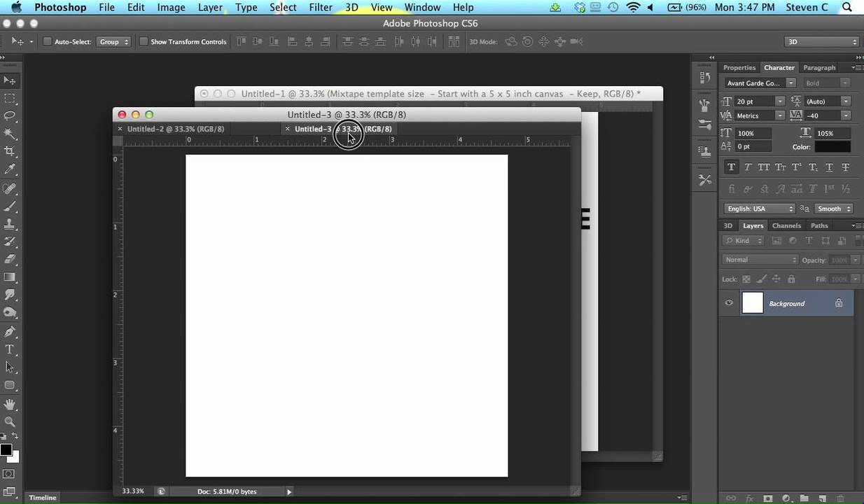Select the Zoom tool
This screenshot has width=864, height=504.
[10, 422]
